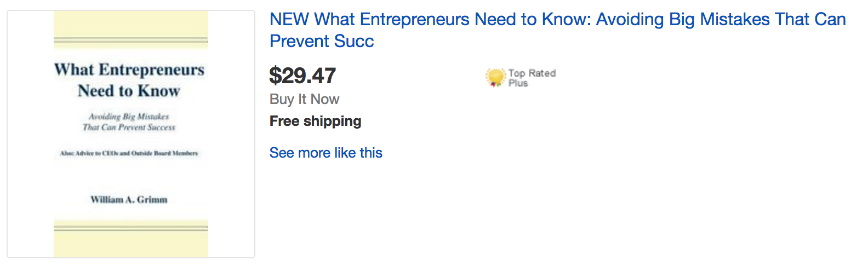The image size is (868, 266).
Task: Click 'What Entrepreneurs' heading on the book cover
Action: [129, 70]
